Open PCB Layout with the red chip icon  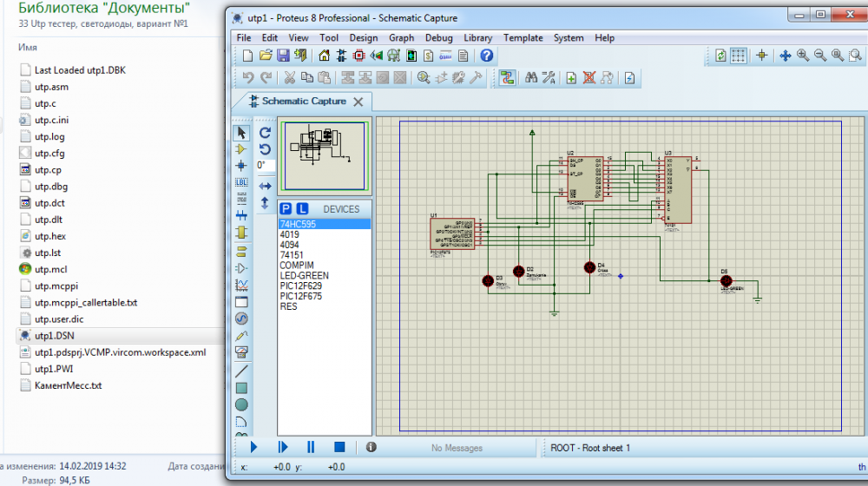pyautogui.click(x=358, y=56)
